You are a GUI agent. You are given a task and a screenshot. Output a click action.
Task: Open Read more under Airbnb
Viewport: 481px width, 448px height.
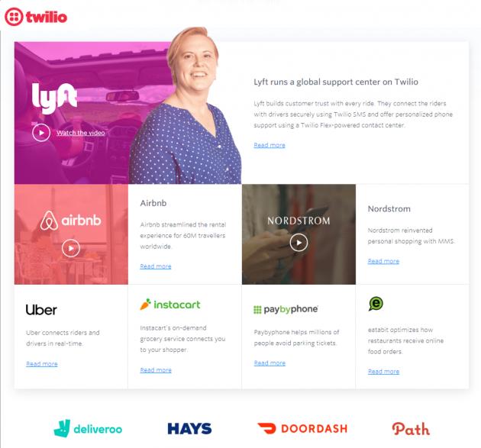tap(156, 266)
